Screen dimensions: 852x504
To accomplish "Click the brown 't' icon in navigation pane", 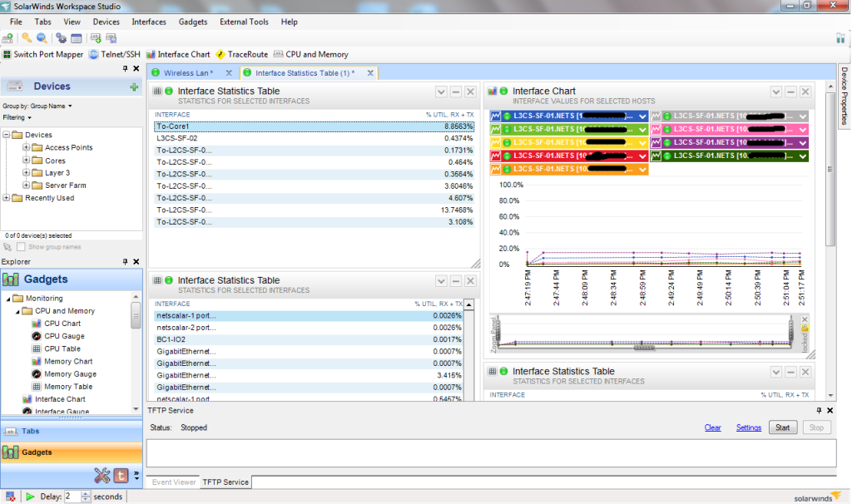I will click(x=121, y=475).
